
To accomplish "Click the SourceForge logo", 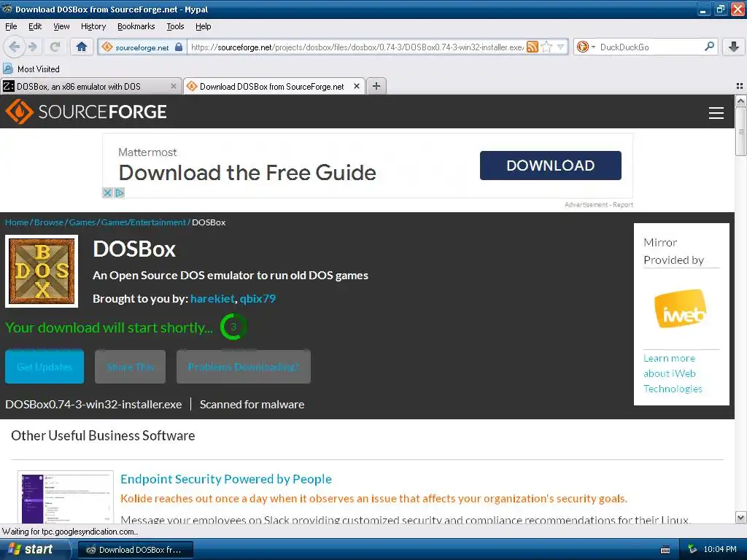I will tap(86, 112).
